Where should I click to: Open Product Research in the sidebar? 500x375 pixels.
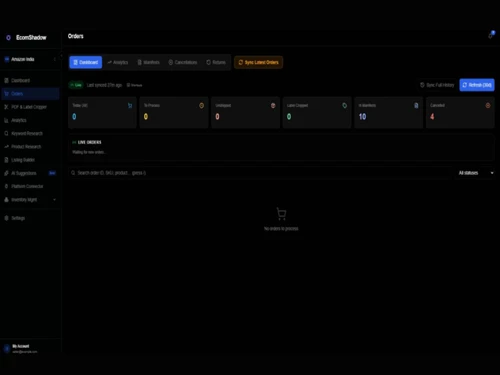(30, 147)
